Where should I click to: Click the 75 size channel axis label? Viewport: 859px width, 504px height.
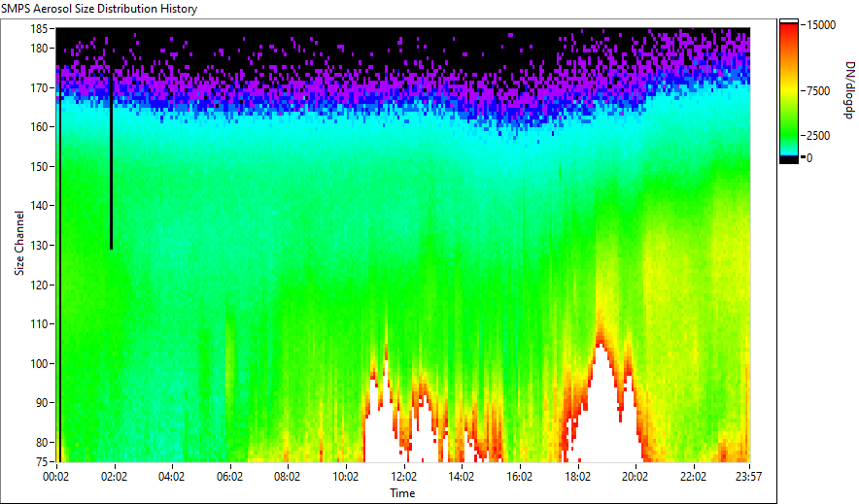tap(41, 461)
